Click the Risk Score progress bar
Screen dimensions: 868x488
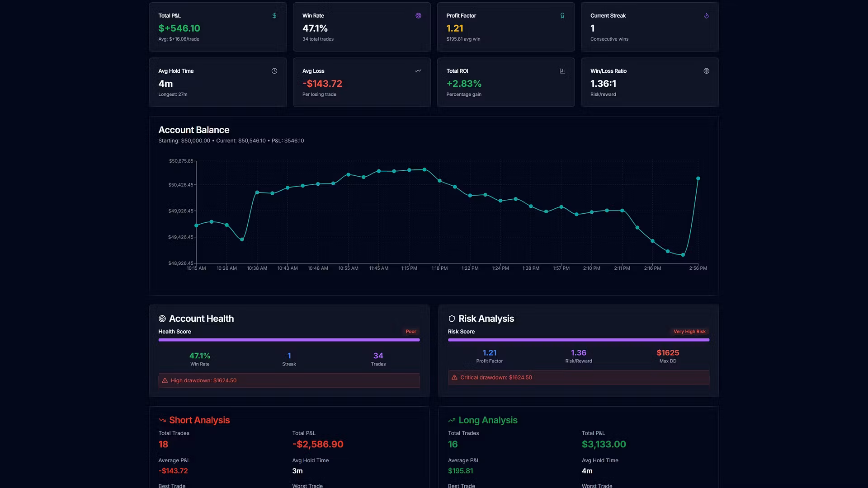578,340
